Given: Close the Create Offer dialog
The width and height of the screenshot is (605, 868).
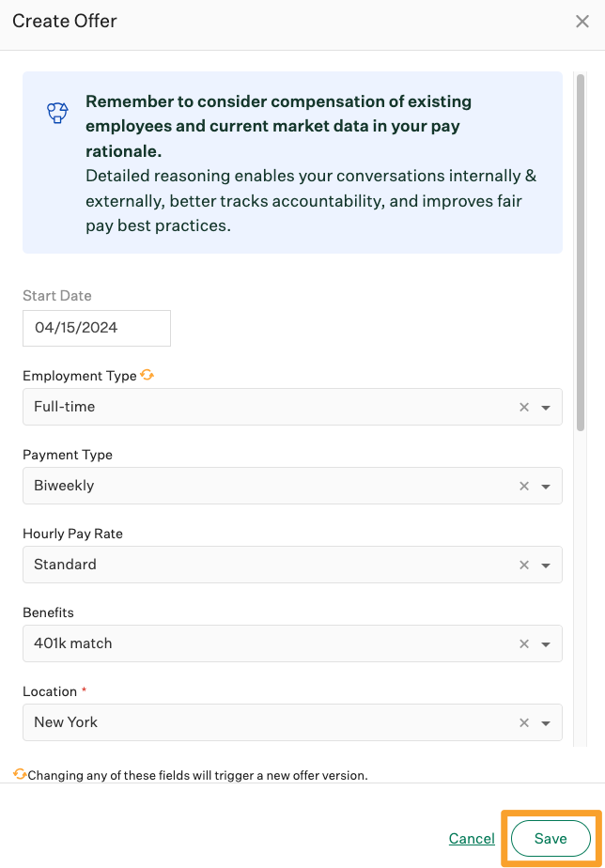Looking at the screenshot, I should pos(582,22).
